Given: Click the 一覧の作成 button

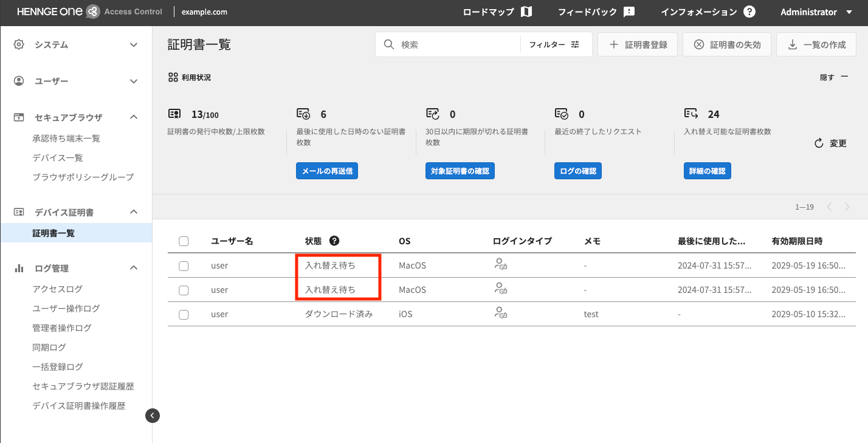Looking at the screenshot, I should click(816, 45).
